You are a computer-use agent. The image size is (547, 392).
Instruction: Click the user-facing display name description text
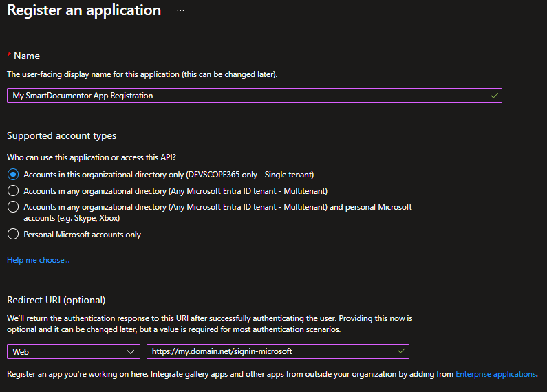(x=142, y=74)
